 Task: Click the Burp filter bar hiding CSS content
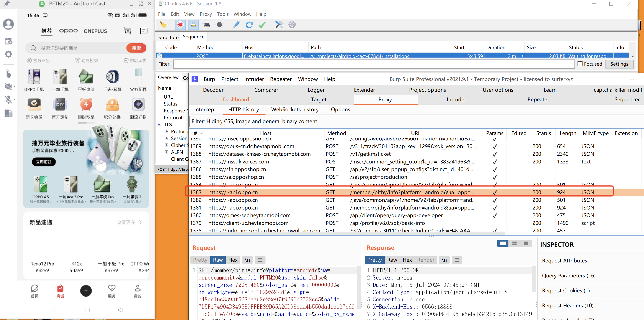416,121
